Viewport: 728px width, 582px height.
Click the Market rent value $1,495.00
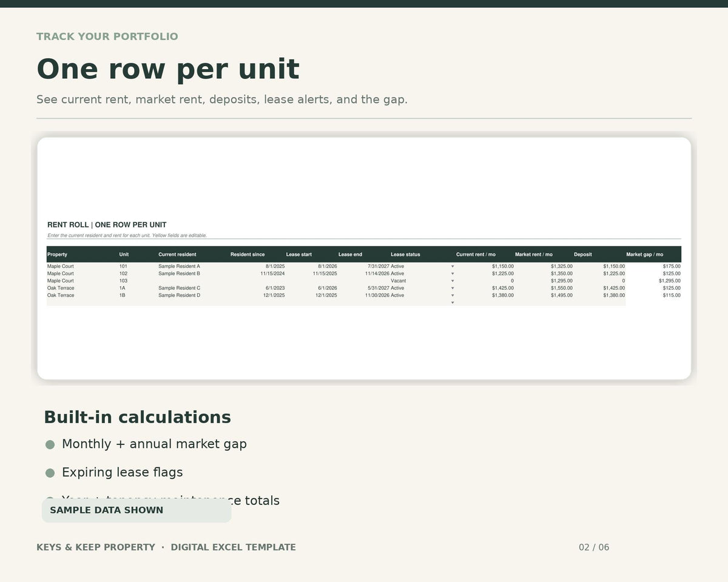562,295
